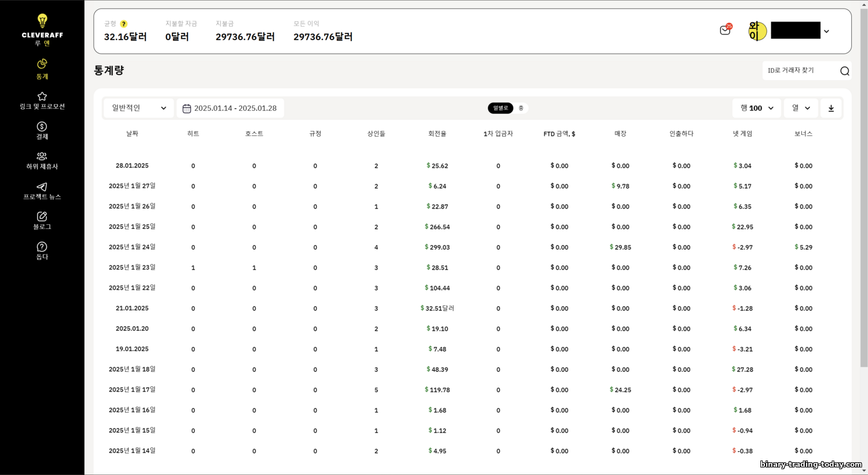Select the 28.01.2025 date cell

132,166
